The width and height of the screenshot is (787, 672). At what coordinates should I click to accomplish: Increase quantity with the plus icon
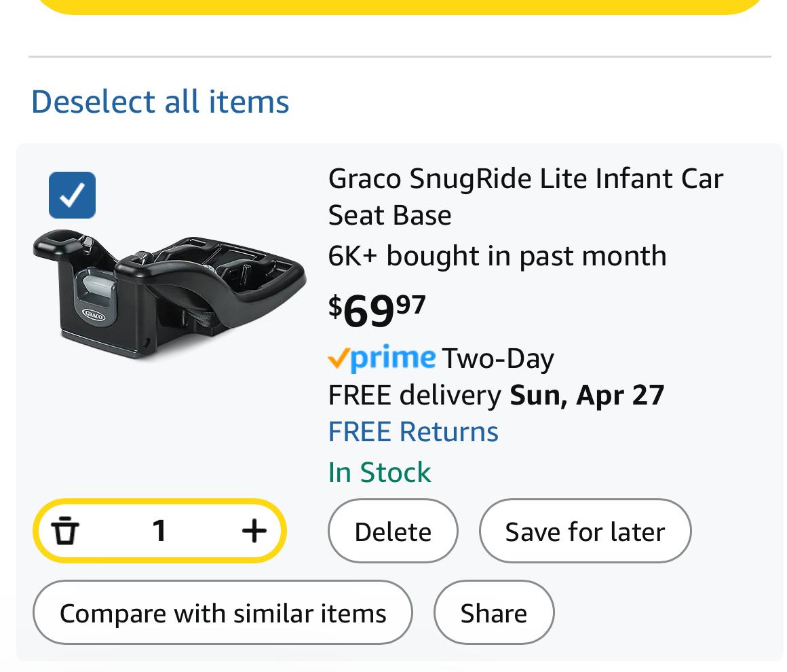(254, 530)
